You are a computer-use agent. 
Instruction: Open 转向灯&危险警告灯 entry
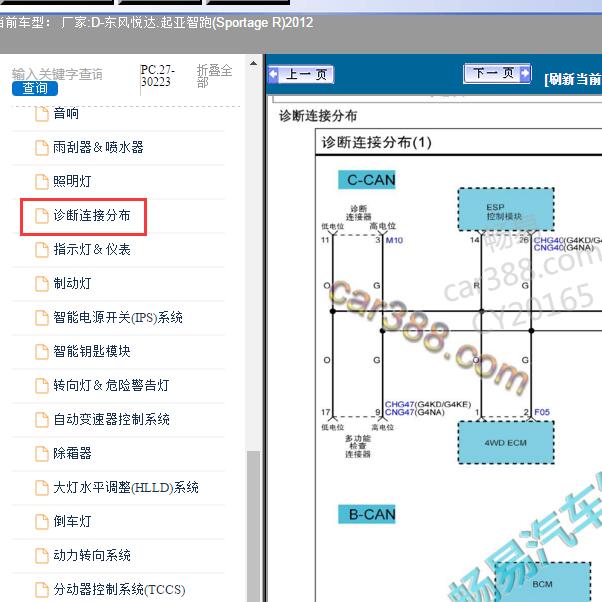click(111, 385)
